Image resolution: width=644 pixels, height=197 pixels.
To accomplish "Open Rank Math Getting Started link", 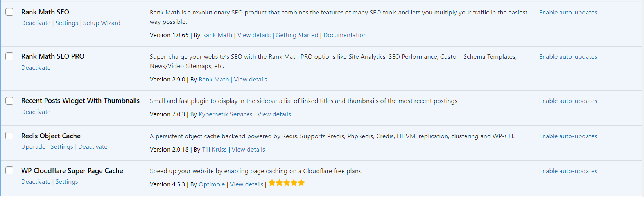I will click(x=297, y=35).
